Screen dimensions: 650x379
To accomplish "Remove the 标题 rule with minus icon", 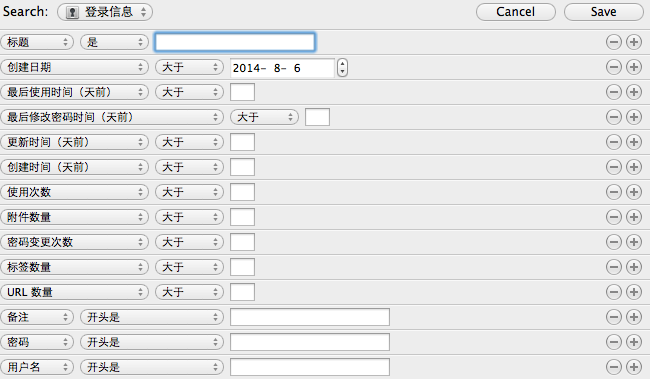I will [614, 42].
